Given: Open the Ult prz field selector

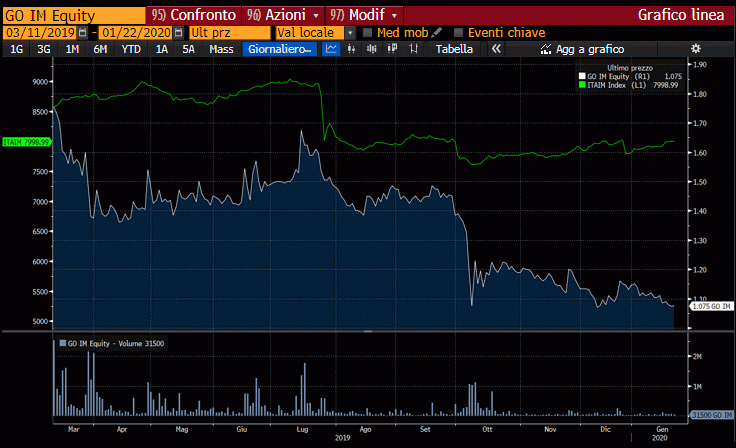Looking at the screenshot, I should click(230, 32).
